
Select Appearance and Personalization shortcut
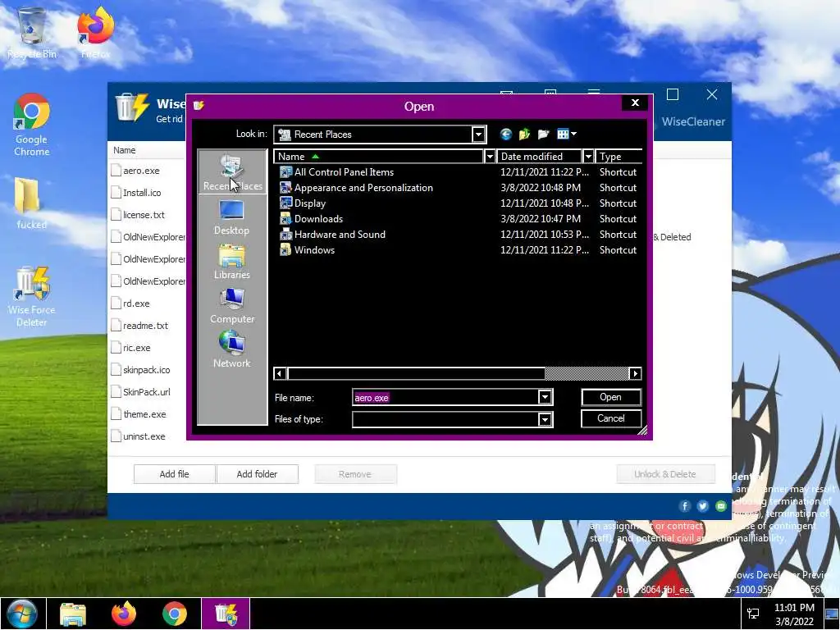click(x=458, y=188)
